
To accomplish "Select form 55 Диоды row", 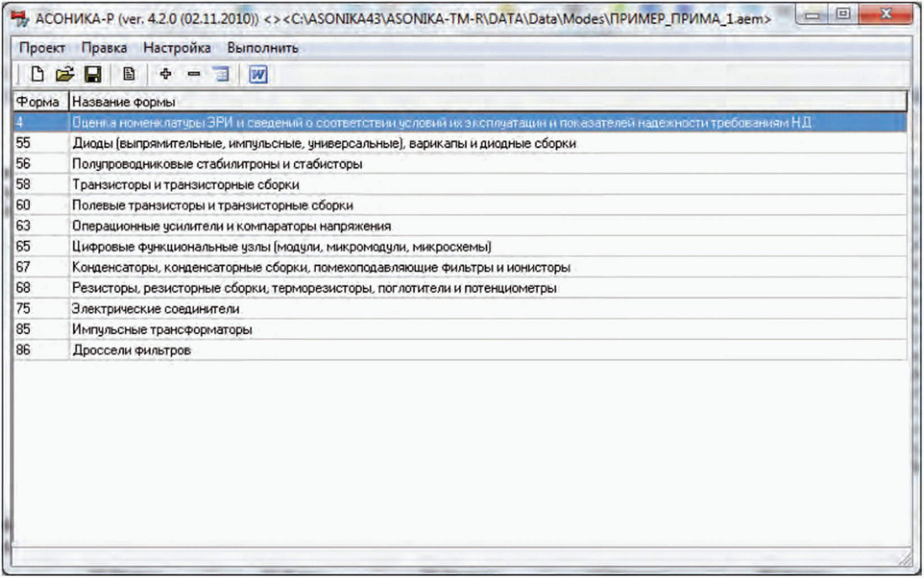I will click(x=460, y=143).
